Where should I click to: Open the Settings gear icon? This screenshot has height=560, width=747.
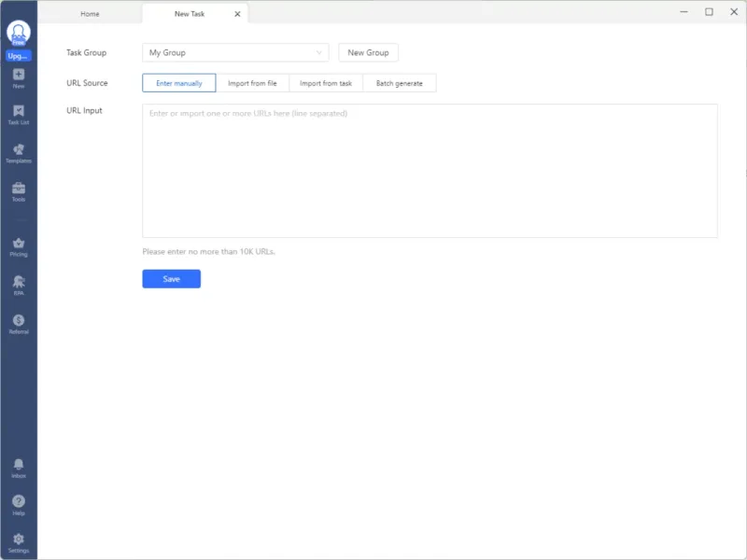(x=19, y=543)
